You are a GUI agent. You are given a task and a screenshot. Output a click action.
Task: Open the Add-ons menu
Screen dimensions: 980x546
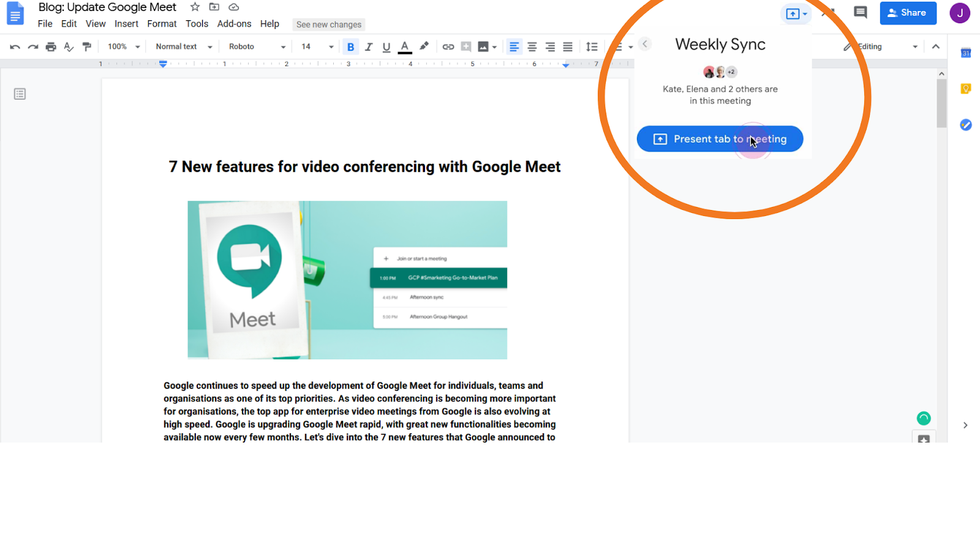(234, 24)
